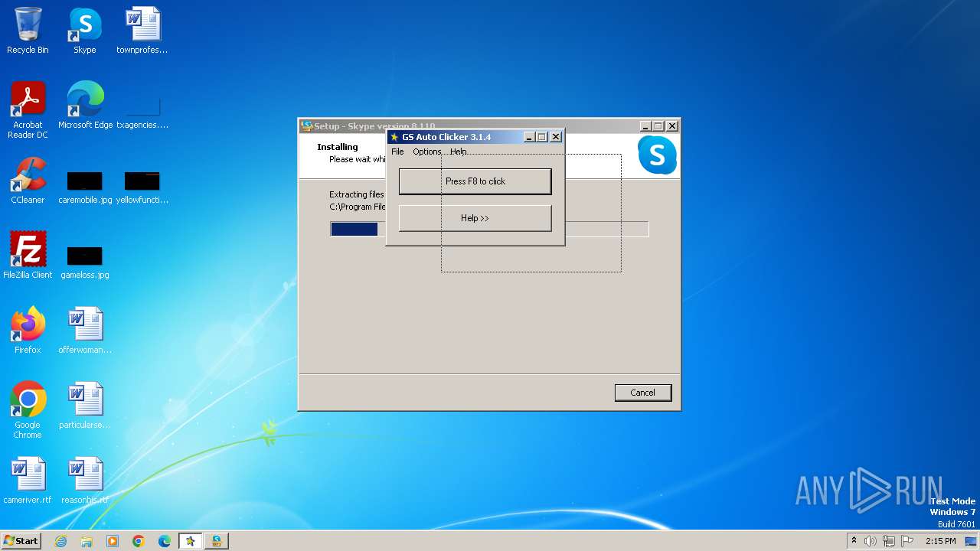Close the Skype Setup window

pos(671,126)
